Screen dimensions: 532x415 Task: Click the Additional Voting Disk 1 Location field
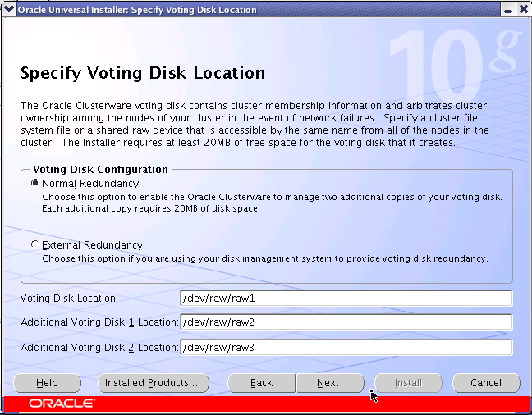(x=346, y=322)
